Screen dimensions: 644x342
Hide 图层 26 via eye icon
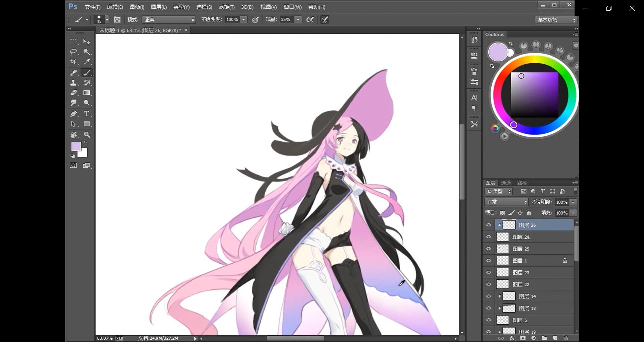tap(489, 225)
